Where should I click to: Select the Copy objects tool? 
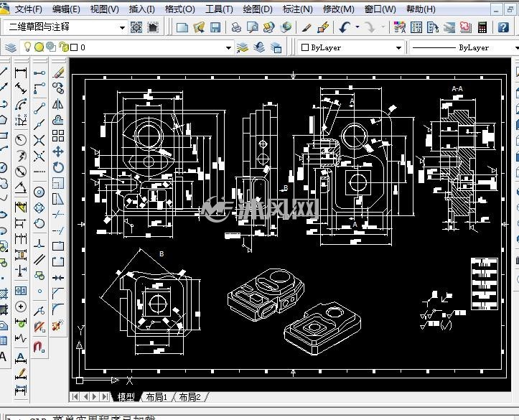(x=58, y=88)
